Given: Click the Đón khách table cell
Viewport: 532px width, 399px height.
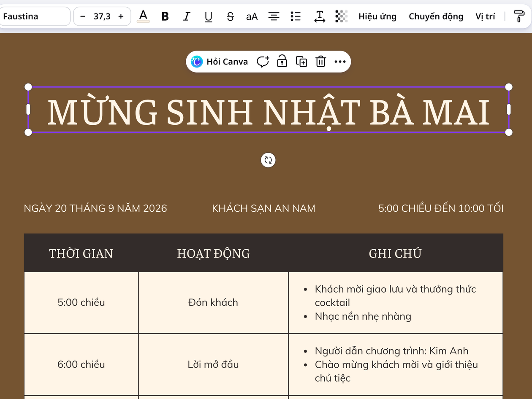Looking at the screenshot, I should click(x=213, y=303).
